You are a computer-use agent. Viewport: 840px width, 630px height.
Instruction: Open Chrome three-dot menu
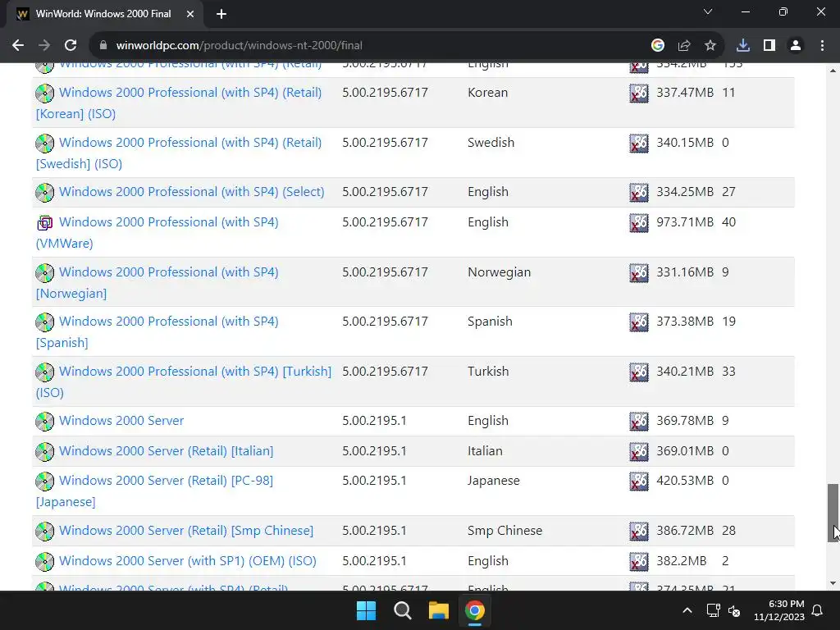[x=822, y=46]
